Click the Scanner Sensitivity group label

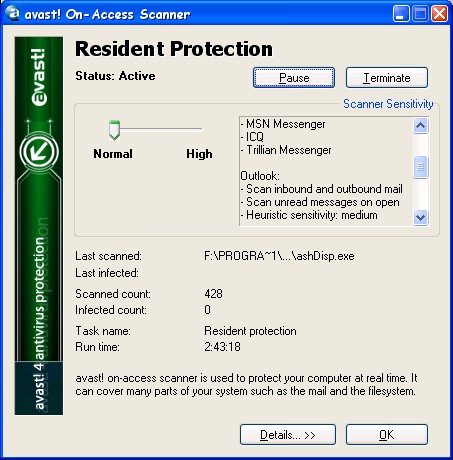(388, 104)
